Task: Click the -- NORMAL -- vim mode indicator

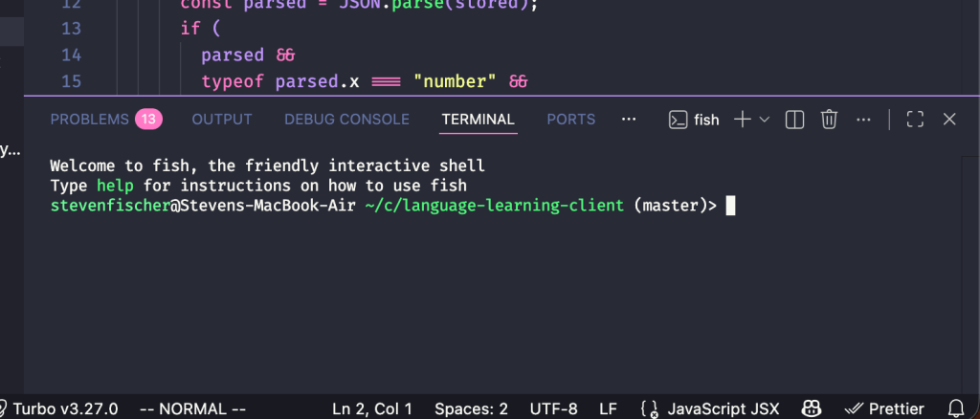Action: [x=192, y=409]
